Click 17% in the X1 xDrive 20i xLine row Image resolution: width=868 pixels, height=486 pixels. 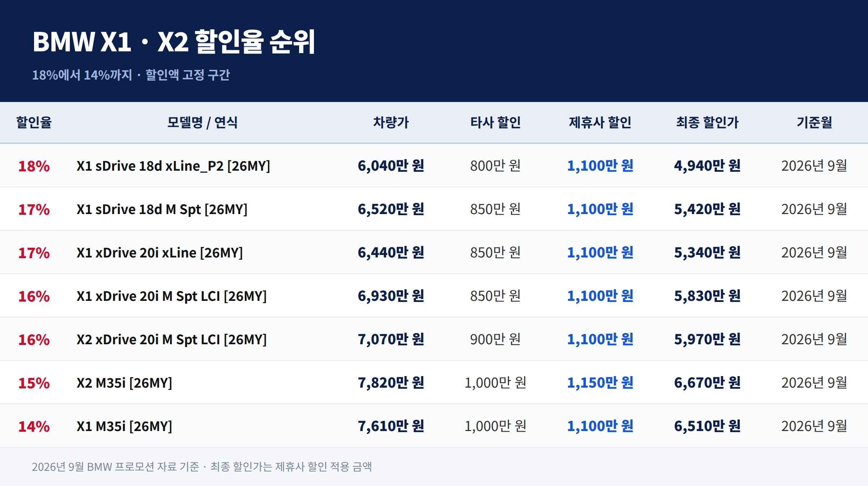point(34,253)
